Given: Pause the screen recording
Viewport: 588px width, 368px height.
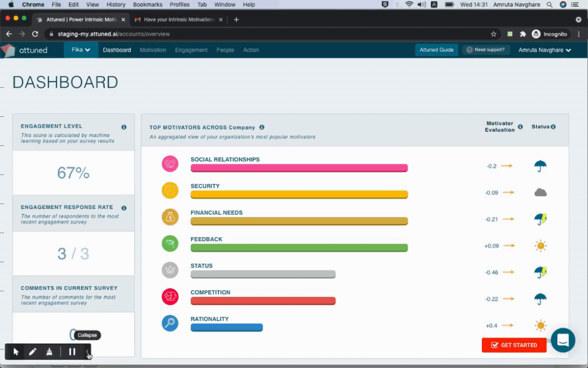Looking at the screenshot, I should point(72,352).
